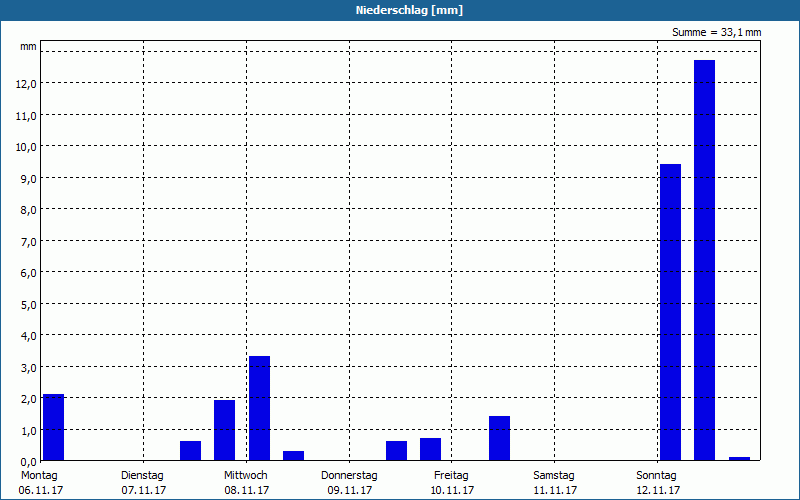Select the 0.3 mm Wednesday bar

[x=293, y=456]
